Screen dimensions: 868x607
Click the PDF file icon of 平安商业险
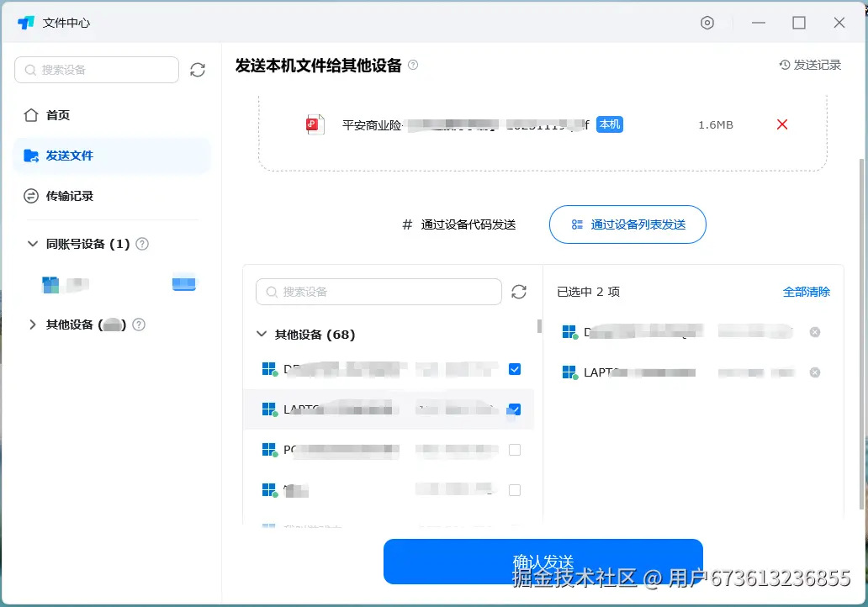coord(315,124)
